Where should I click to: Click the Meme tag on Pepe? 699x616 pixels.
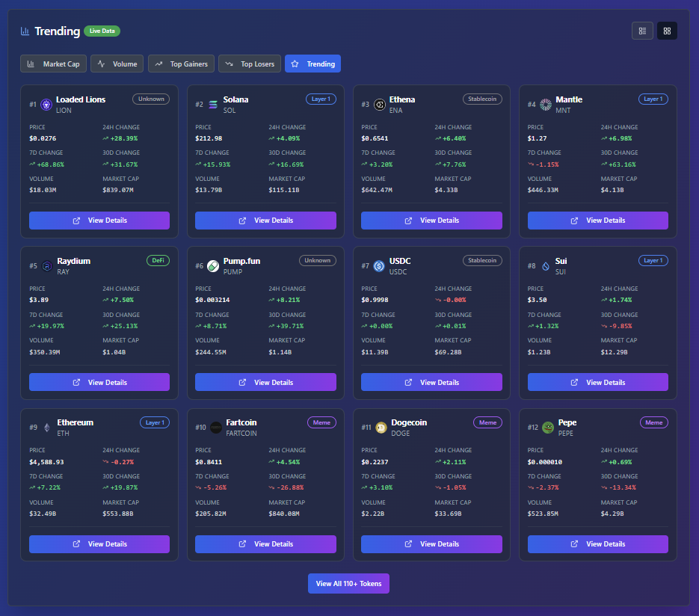[654, 422]
